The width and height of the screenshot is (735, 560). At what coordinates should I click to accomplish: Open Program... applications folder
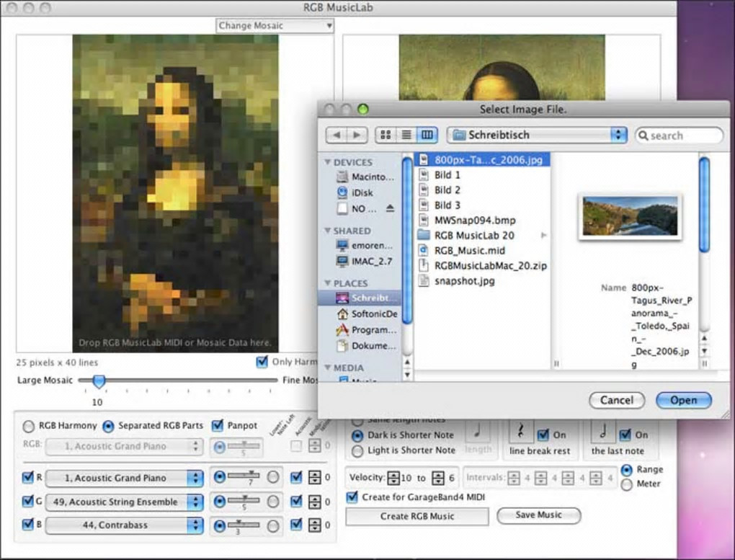(366, 329)
